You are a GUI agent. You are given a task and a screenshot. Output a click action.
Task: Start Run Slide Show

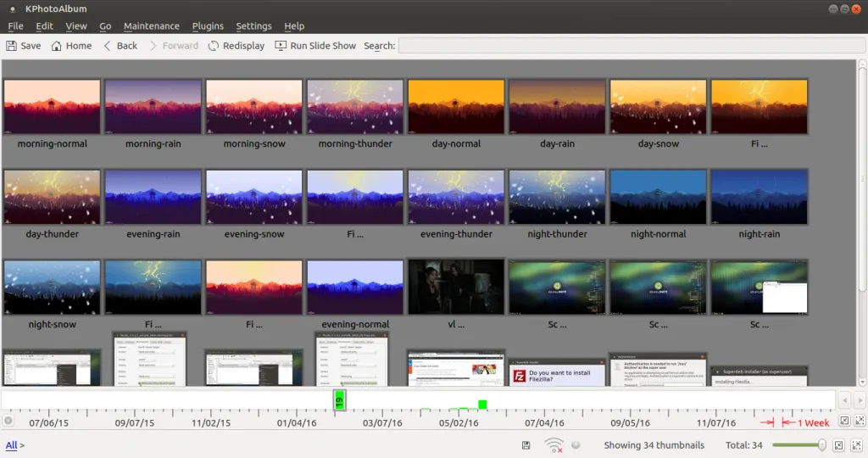315,46
